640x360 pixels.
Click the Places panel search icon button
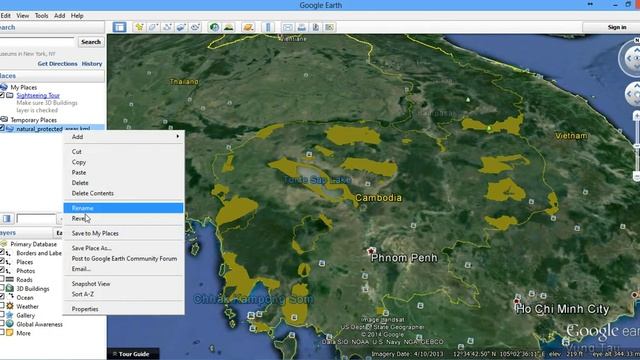click(7, 219)
